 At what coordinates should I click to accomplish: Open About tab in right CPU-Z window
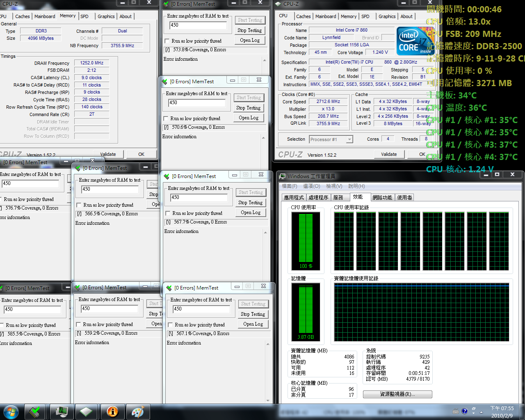(406, 16)
